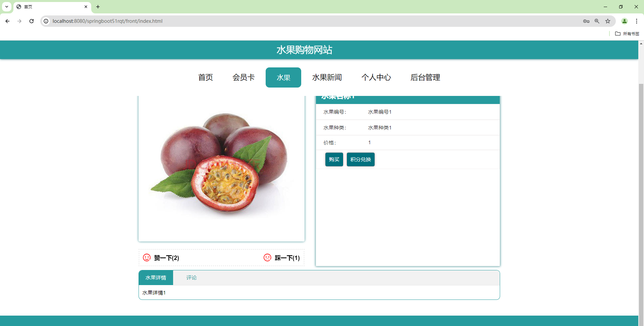Open the browser profile account icon
Image resolution: width=644 pixels, height=326 pixels.
[x=625, y=21]
